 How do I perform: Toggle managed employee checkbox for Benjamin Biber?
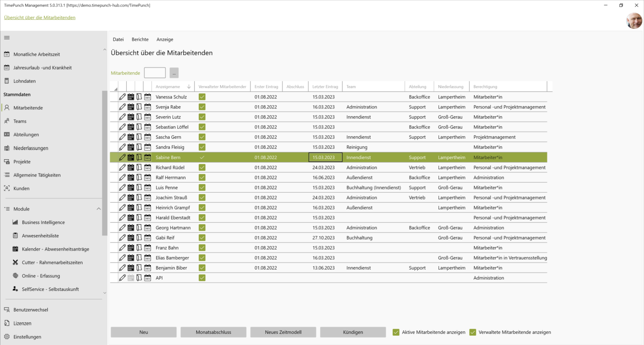202,268
